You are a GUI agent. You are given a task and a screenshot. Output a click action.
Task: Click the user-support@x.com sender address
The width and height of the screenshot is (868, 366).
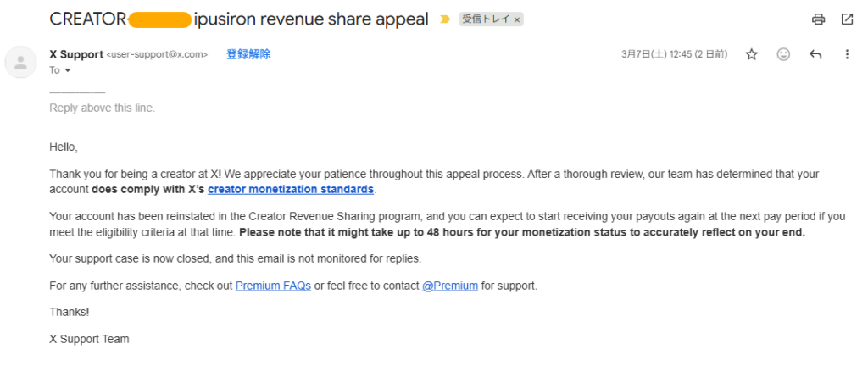tap(157, 54)
